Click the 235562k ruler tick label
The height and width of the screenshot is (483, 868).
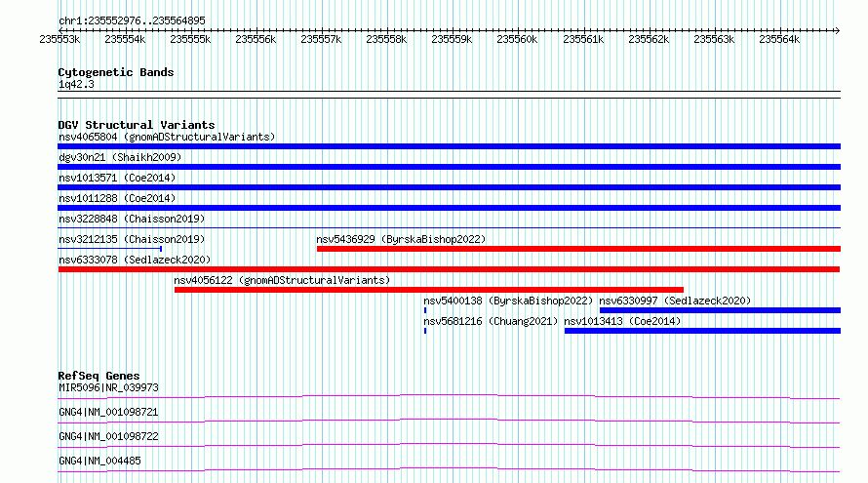(649, 39)
